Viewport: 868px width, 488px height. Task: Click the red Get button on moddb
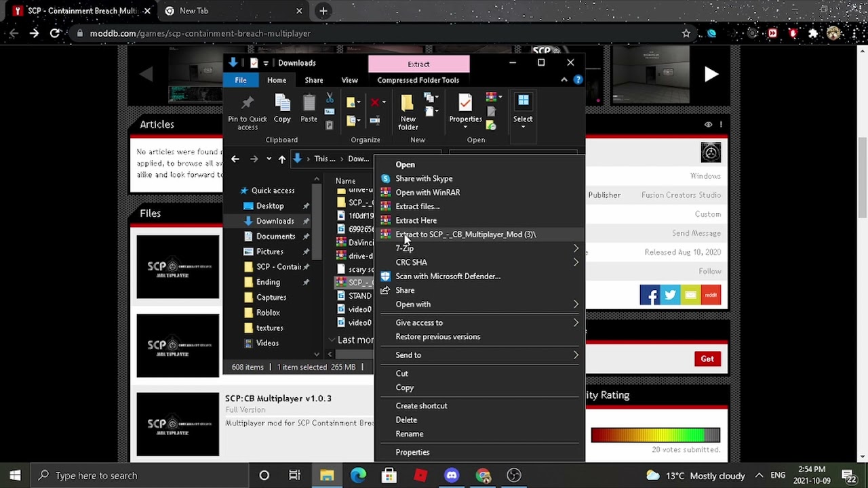tap(707, 359)
